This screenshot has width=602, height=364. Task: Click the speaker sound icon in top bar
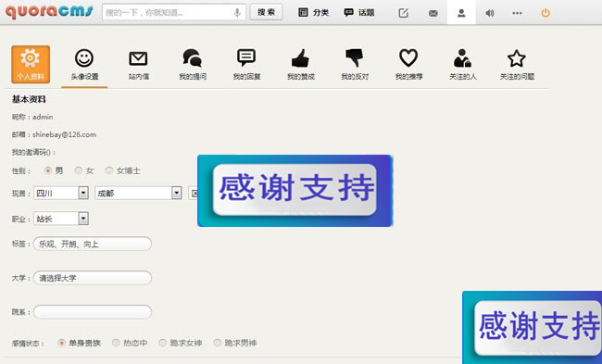490,13
